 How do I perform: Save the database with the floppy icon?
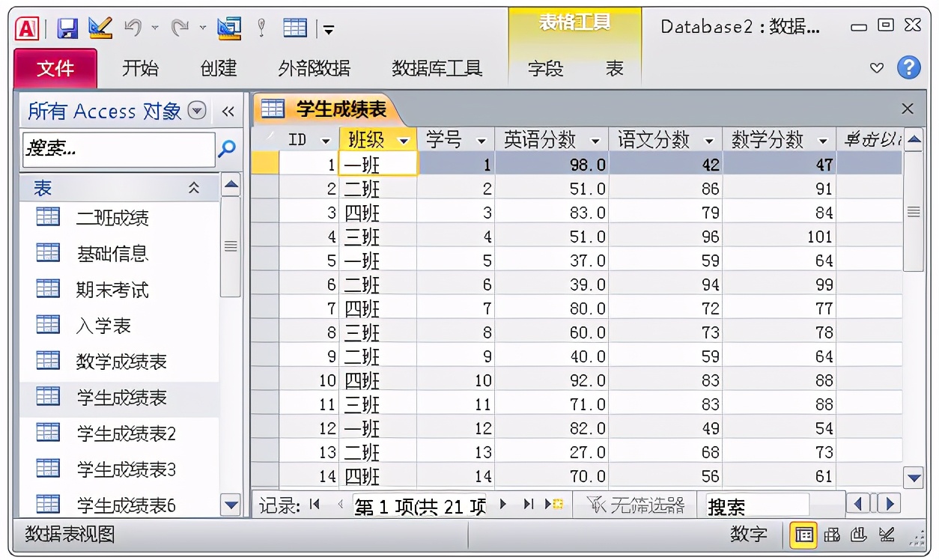[67, 28]
